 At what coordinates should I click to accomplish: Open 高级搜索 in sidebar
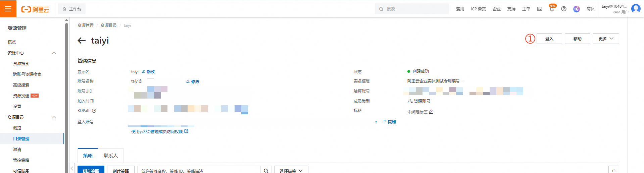(21, 85)
